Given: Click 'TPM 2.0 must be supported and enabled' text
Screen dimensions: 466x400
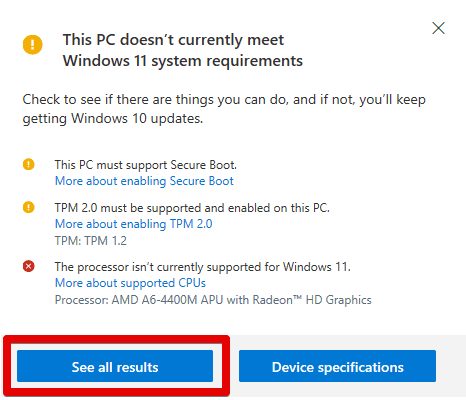Looking at the screenshot, I should pyautogui.click(x=192, y=208).
